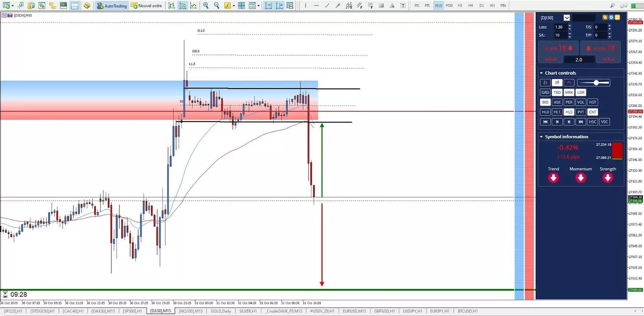Screen dimensions: 644x316
Task: Switch to M30 timeframe
Action: click(x=449, y=6)
